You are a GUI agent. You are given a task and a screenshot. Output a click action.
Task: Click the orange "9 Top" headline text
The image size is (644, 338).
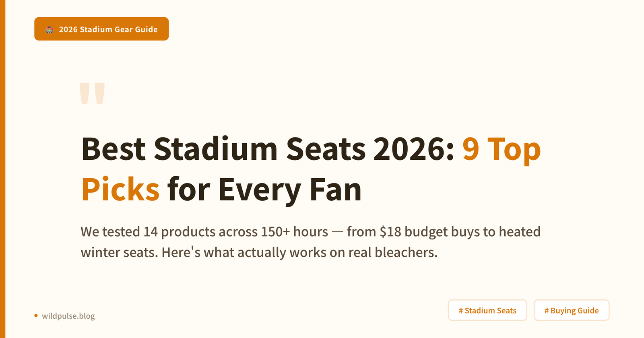click(501, 149)
